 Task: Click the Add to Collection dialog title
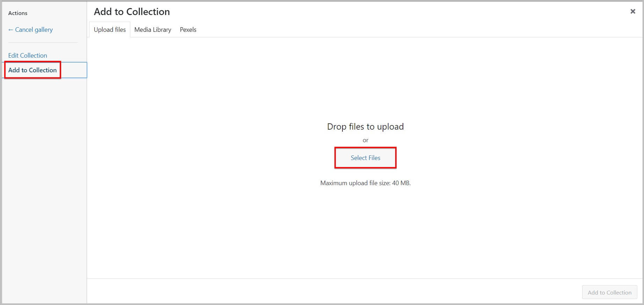pyautogui.click(x=132, y=12)
